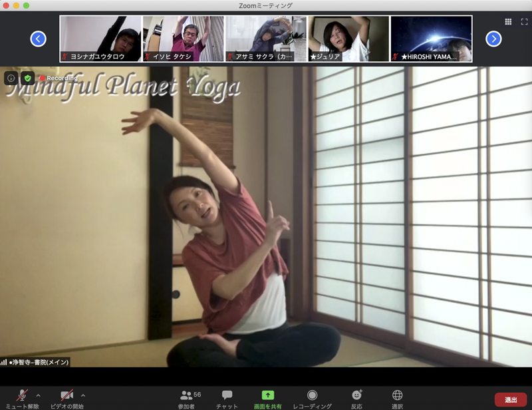This screenshot has height=410, width=532.
Task: Open the reactions emoji menu
Action: 356,395
